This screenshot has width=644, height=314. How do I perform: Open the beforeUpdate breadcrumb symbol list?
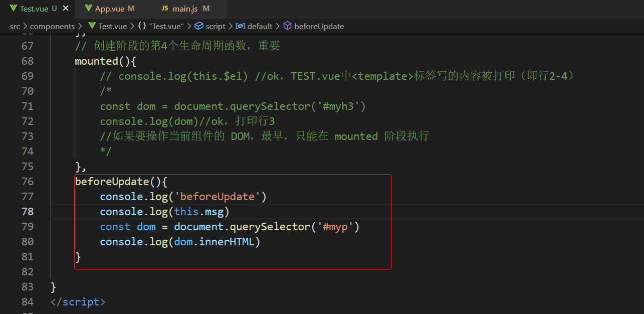tap(319, 26)
